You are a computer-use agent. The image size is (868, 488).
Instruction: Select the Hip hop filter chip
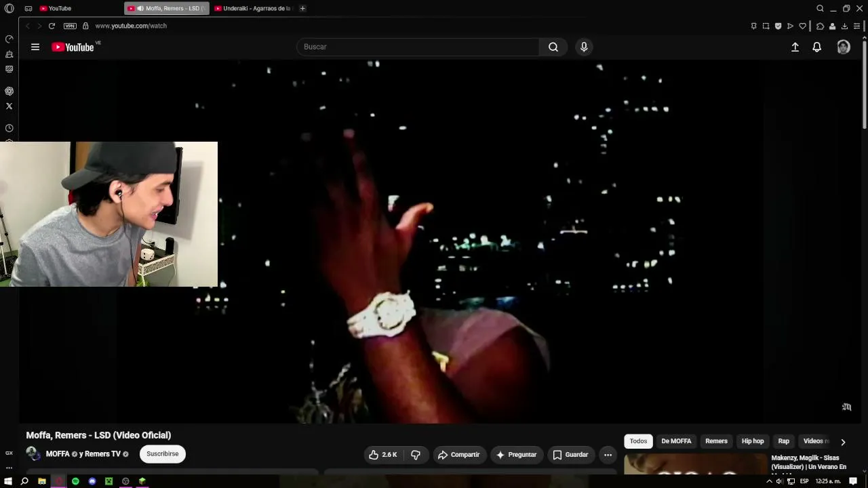click(753, 441)
